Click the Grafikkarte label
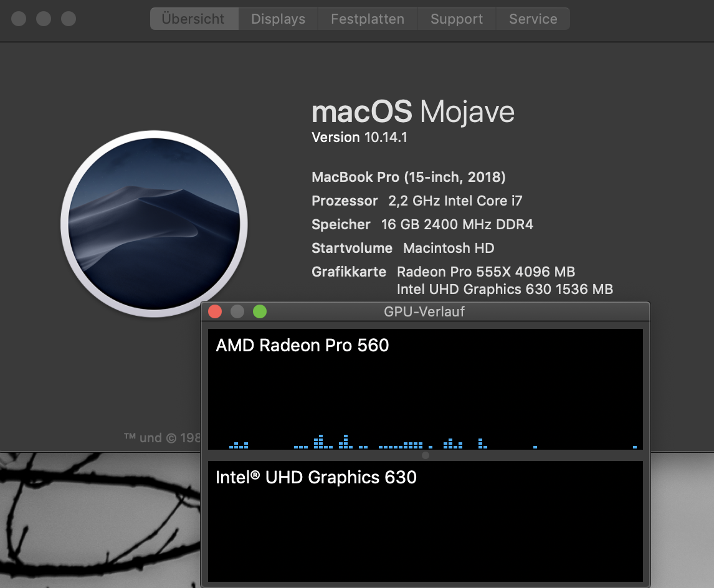 349,272
